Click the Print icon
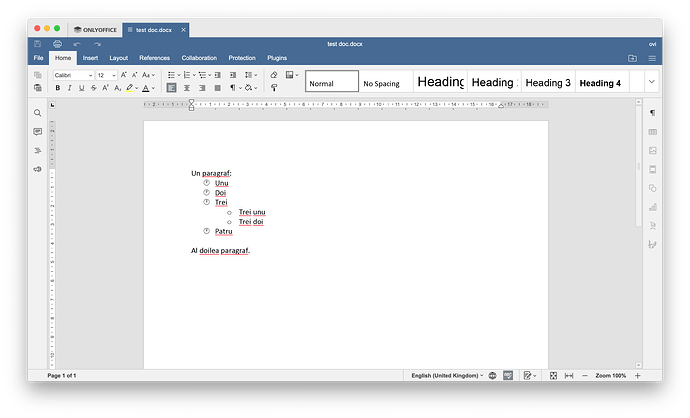The image size is (690, 418). pos(57,44)
